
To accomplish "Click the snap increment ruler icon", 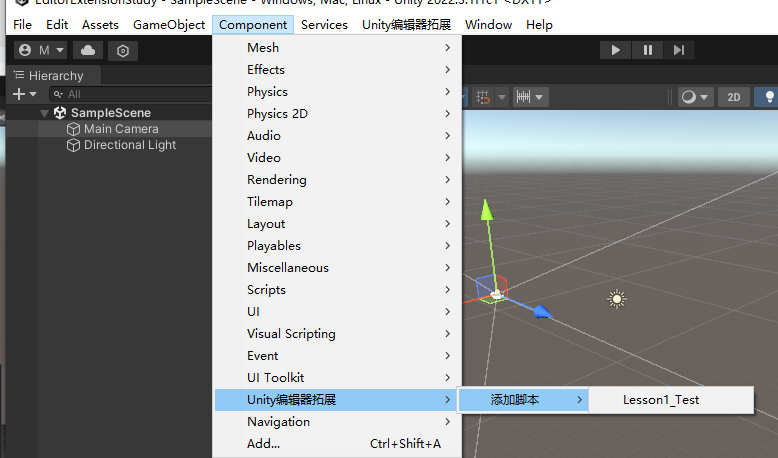I will pos(524,97).
